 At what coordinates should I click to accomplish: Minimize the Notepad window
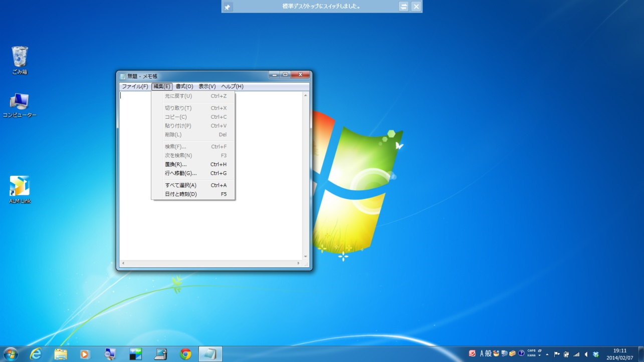(274, 75)
